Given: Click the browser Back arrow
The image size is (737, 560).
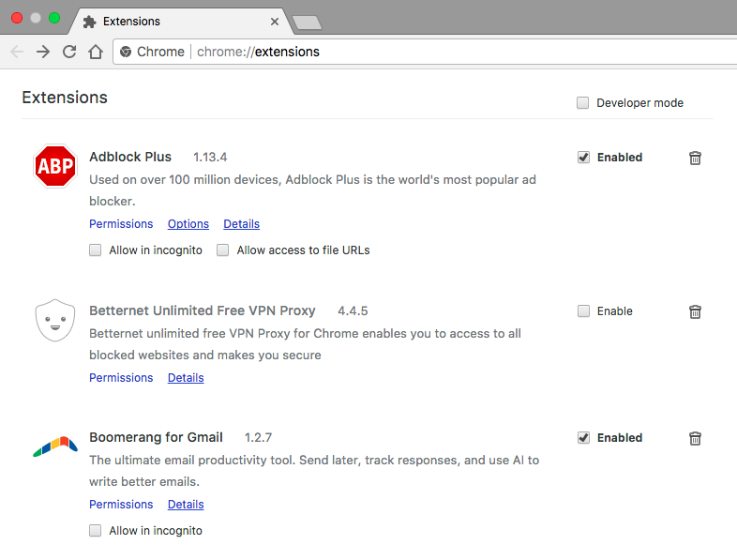Looking at the screenshot, I should pyautogui.click(x=17, y=52).
